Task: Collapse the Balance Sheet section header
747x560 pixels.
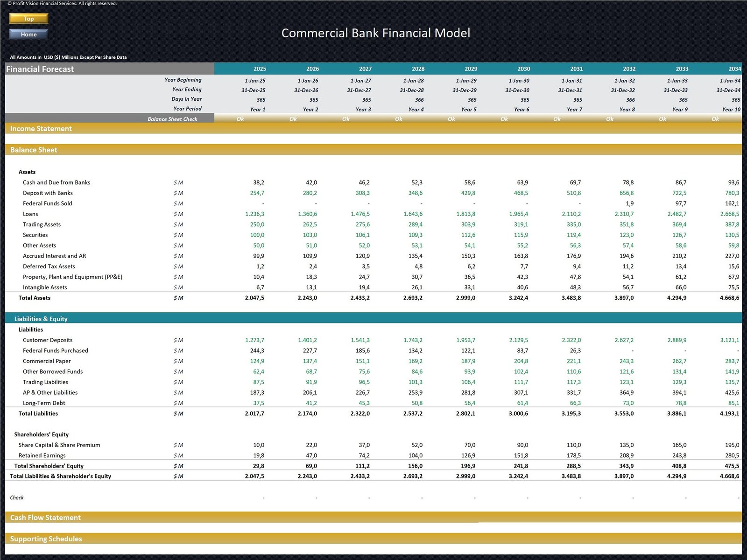Action: [34, 150]
